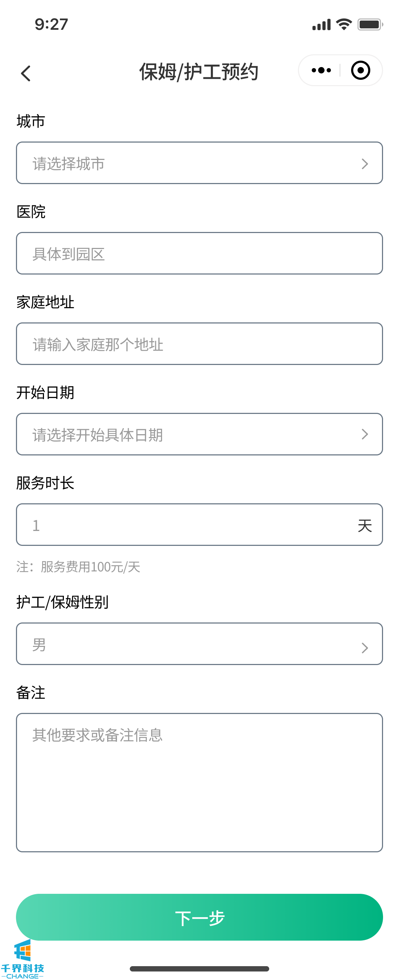The height and width of the screenshot is (980, 399).
Task: Open the mini program more options menu
Action: (x=321, y=70)
